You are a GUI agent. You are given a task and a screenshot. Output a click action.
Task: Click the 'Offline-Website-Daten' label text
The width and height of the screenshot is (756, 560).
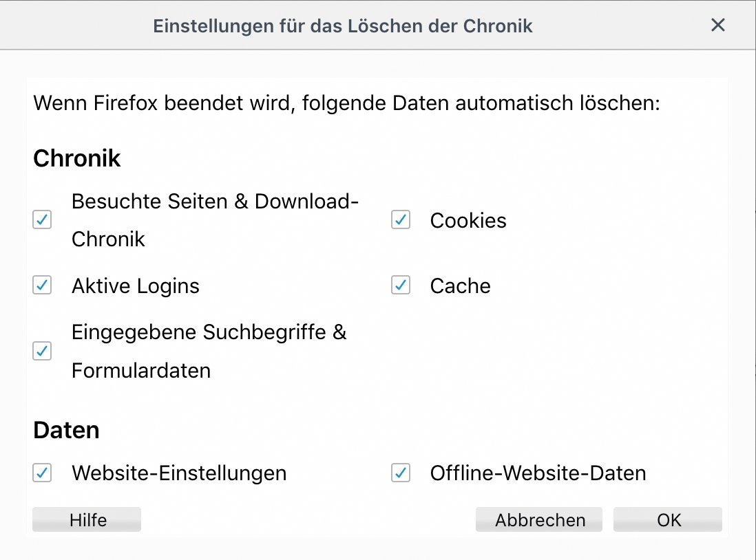point(538,473)
